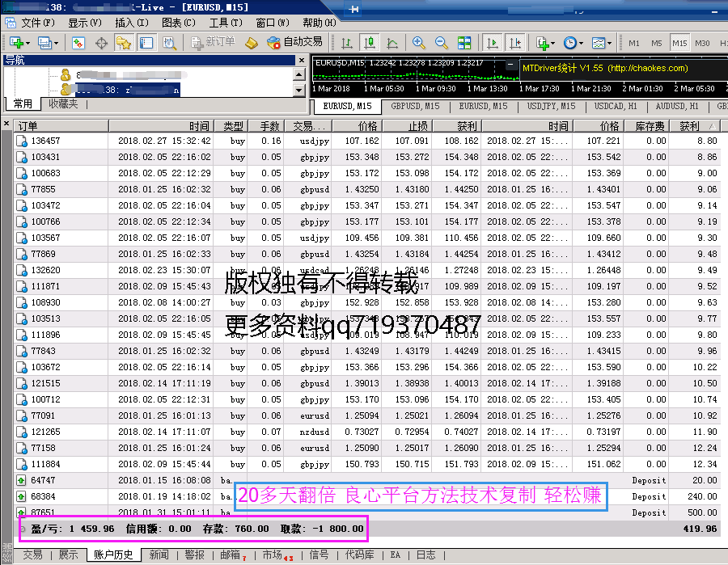Click the deposit icon for ticket 64747
The height and width of the screenshot is (565, 728).
[x=21, y=481]
